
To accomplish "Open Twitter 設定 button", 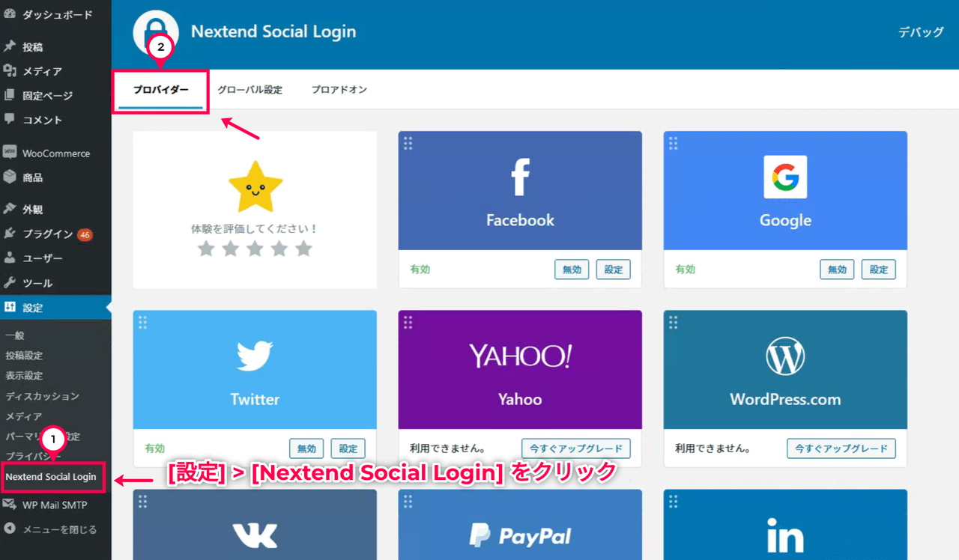I will pos(348,448).
